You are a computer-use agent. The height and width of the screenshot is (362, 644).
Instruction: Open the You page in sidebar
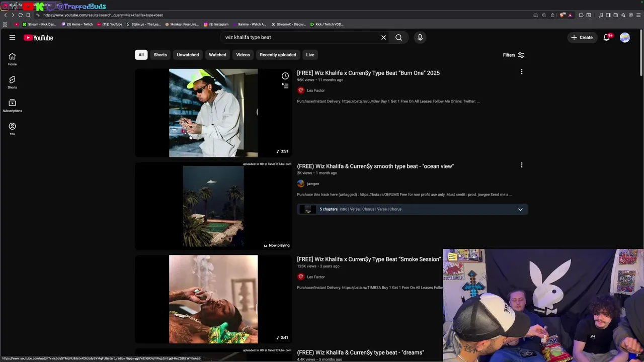[12, 129]
